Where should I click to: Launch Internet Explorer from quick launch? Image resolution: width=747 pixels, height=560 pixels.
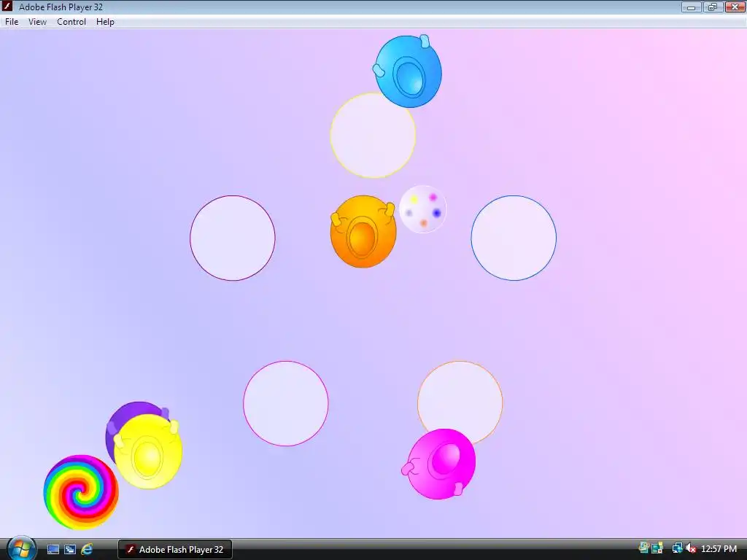pos(87,550)
